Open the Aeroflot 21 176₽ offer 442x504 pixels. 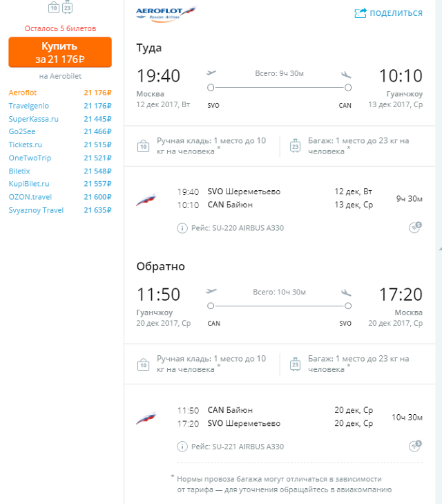coord(60,93)
